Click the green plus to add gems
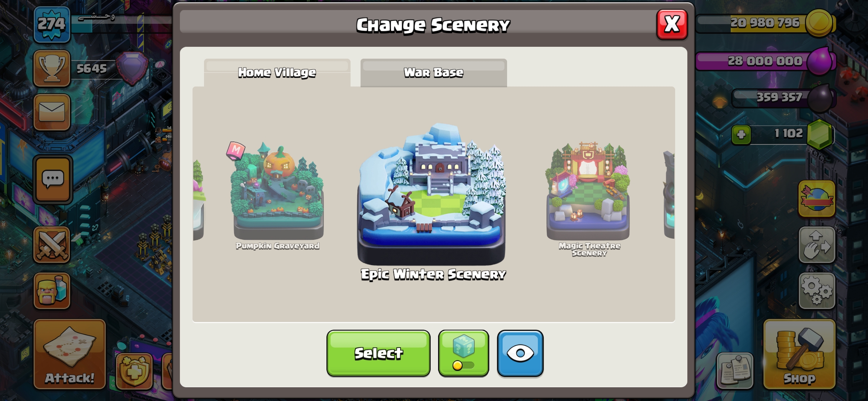The image size is (868, 401). [741, 134]
